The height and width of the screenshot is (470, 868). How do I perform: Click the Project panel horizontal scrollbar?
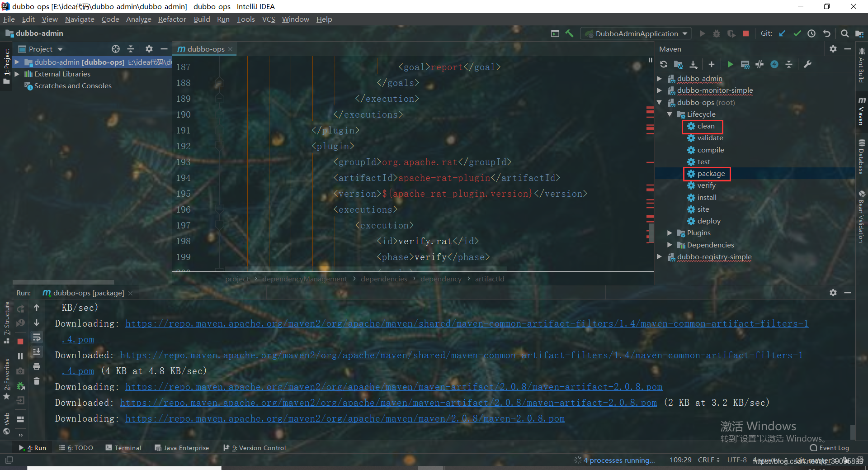click(x=63, y=282)
